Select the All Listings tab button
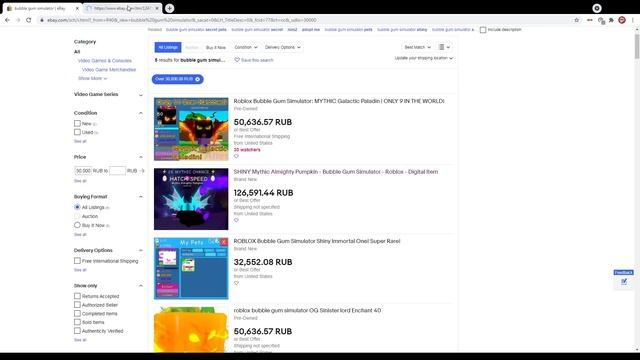This screenshot has height=360, width=640. point(168,47)
